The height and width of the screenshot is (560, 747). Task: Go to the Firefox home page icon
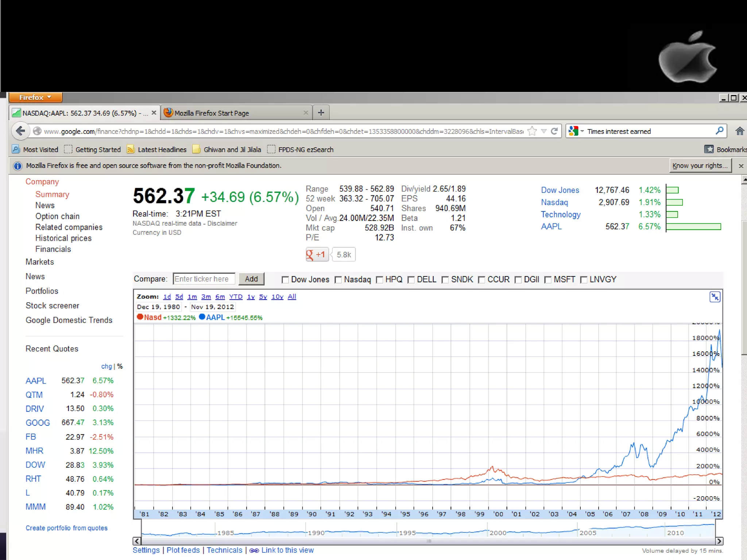click(x=739, y=131)
